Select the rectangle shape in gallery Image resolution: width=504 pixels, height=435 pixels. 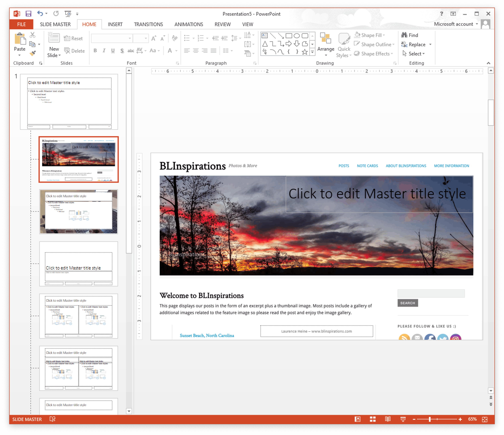click(289, 36)
